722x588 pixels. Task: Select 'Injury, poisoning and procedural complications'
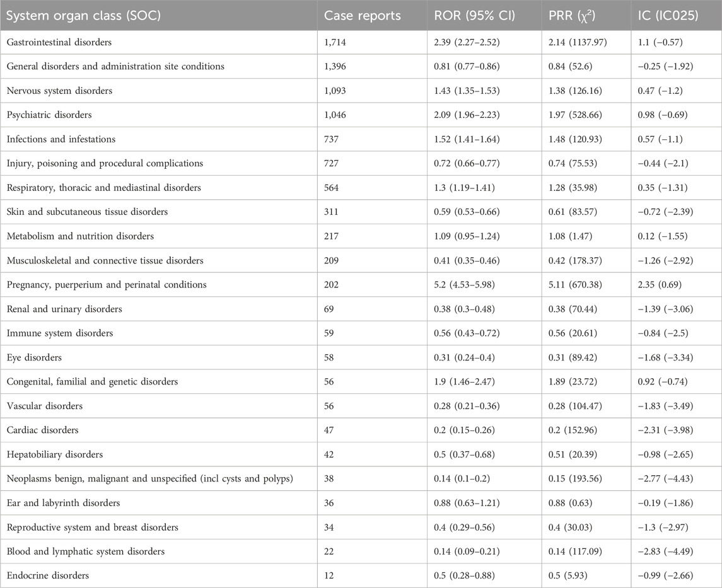[105, 163]
